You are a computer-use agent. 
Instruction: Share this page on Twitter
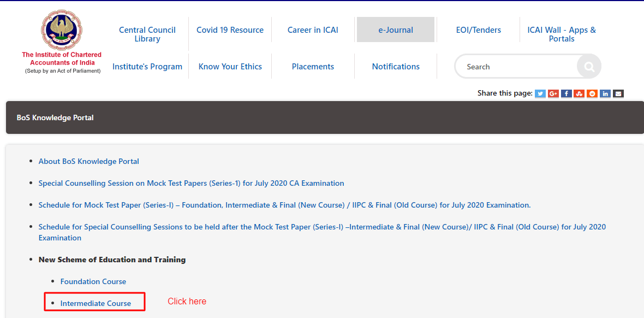(540, 93)
